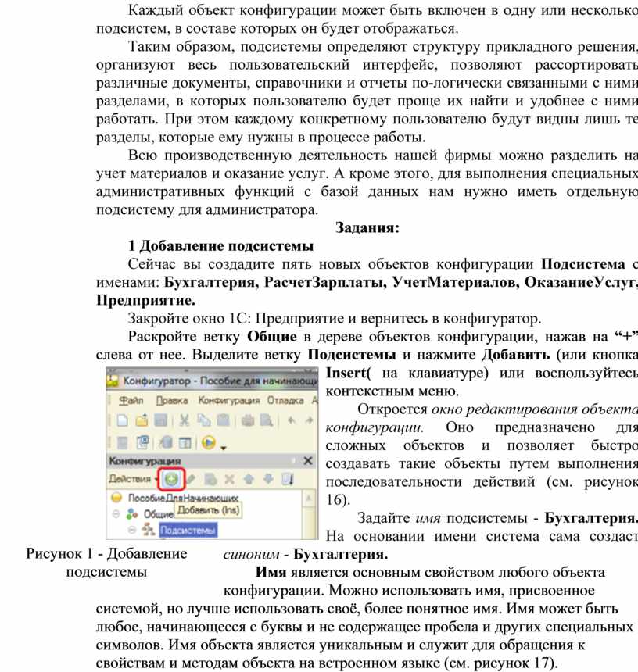Open the Файл menu
638x672 pixels.
[131, 400]
